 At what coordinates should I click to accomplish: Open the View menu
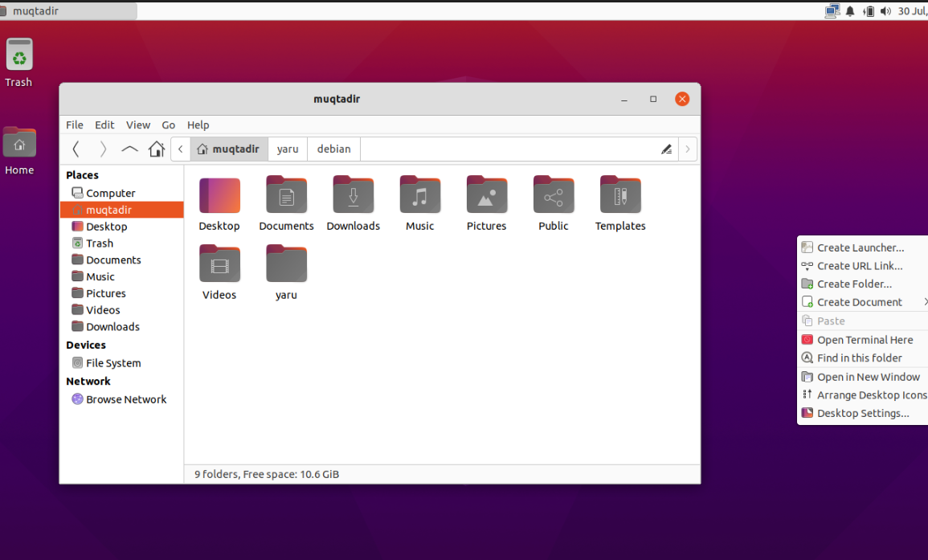tap(138, 125)
